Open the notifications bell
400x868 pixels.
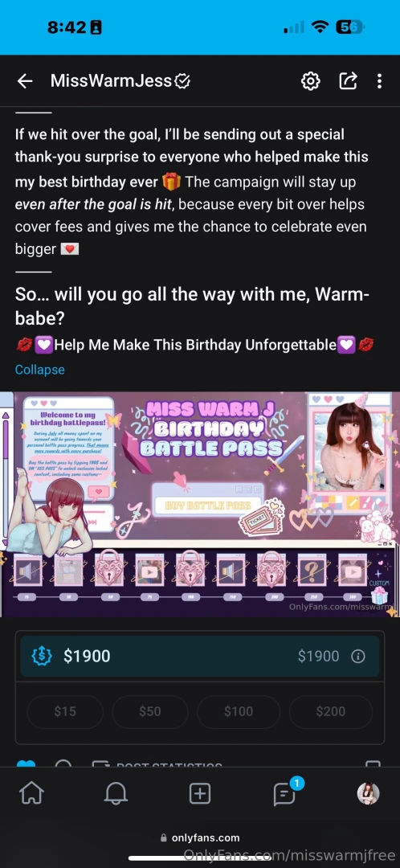[116, 794]
